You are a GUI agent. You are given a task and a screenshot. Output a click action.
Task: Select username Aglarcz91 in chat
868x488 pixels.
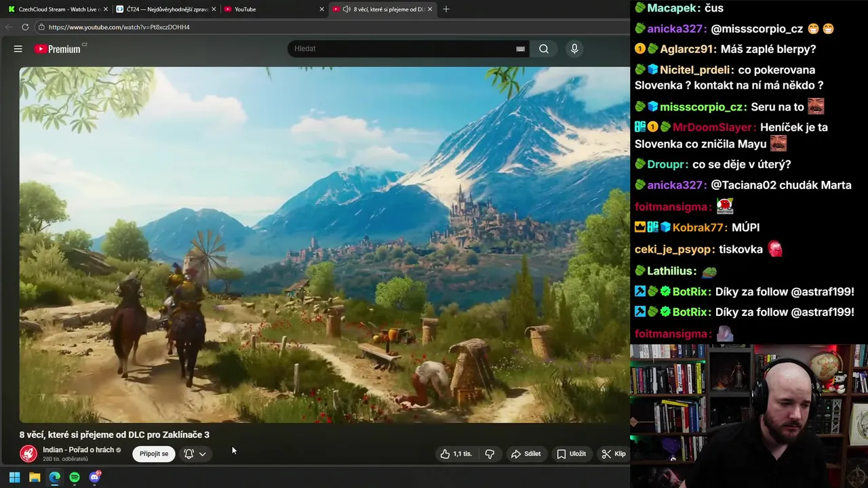(x=686, y=49)
